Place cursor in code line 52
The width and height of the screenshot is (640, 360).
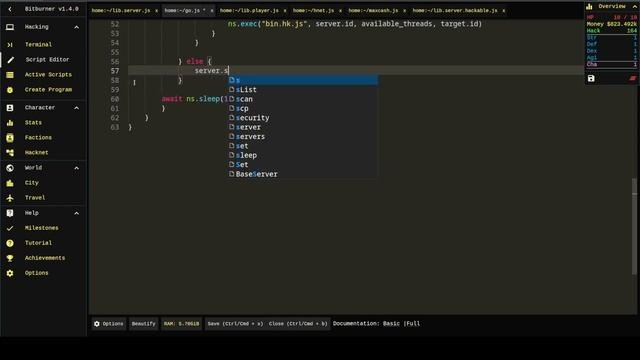coord(355,24)
